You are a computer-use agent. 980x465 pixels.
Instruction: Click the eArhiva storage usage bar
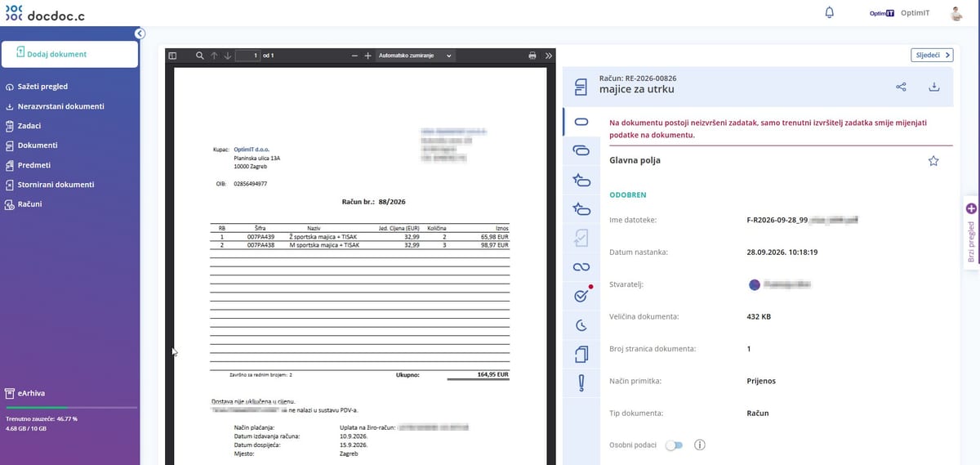click(x=70, y=408)
